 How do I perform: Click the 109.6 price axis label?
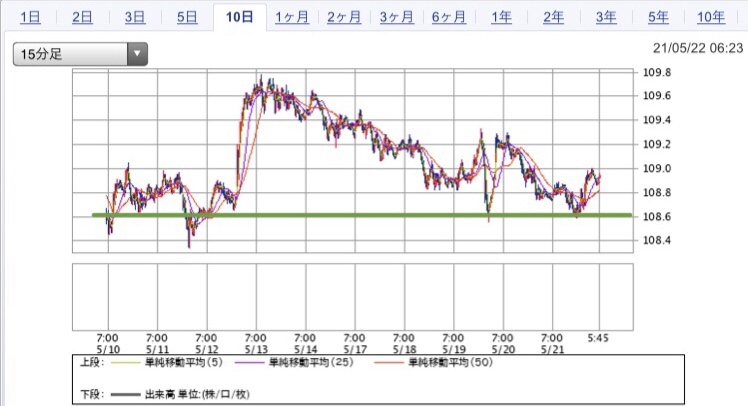657,96
